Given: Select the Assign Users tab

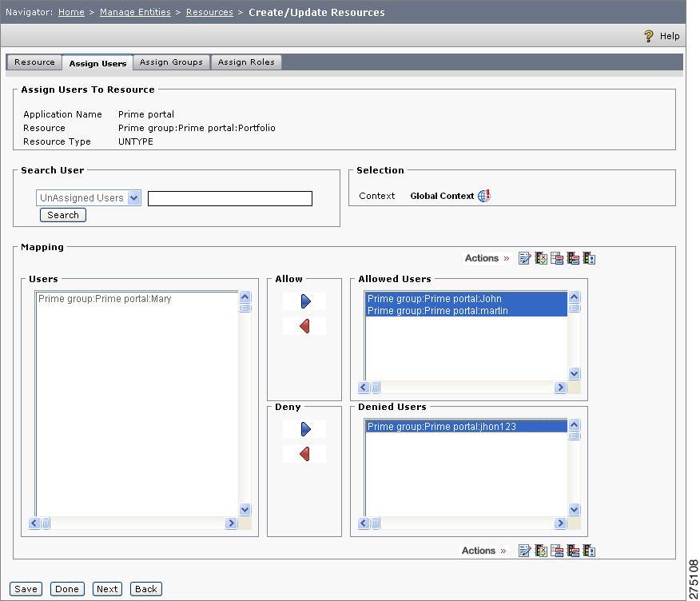Looking at the screenshot, I should point(97,63).
